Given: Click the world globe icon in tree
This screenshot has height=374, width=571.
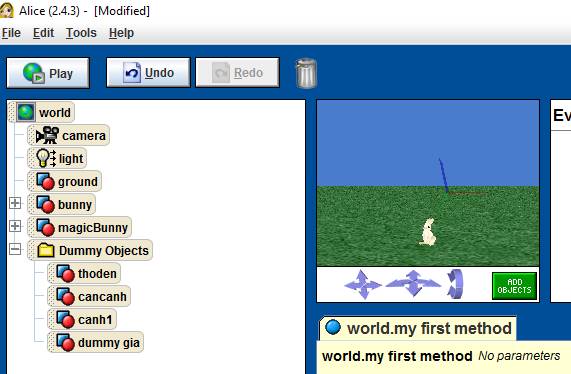Looking at the screenshot, I should [x=26, y=112].
